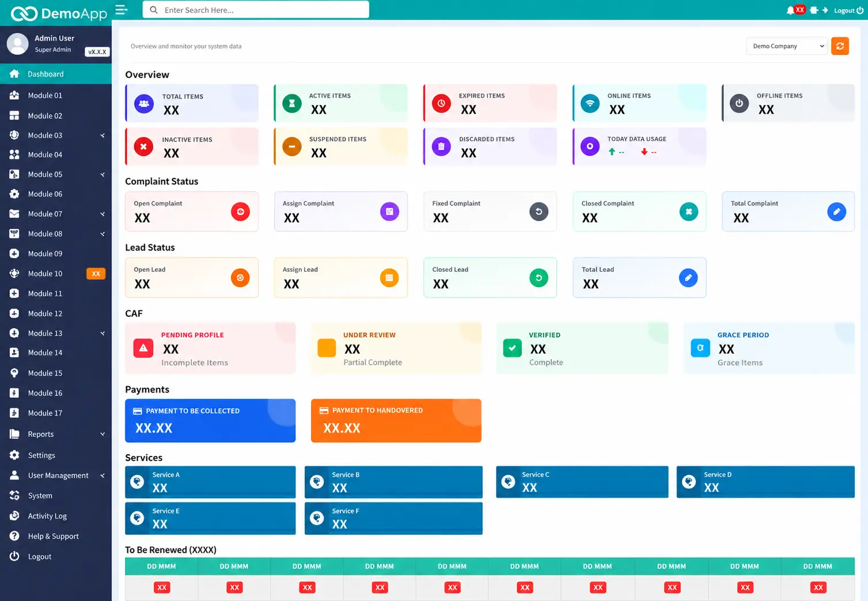The height and width of the screenshot is (601, 868).
Task: Click the Total Lead pencil icon
Action: click(688, 278)
